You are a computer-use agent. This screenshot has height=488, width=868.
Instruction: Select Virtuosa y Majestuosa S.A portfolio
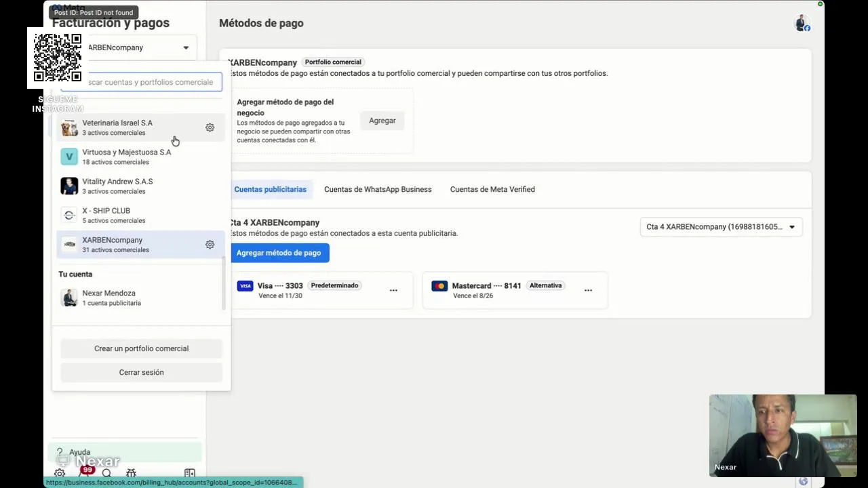coord(140,157)
